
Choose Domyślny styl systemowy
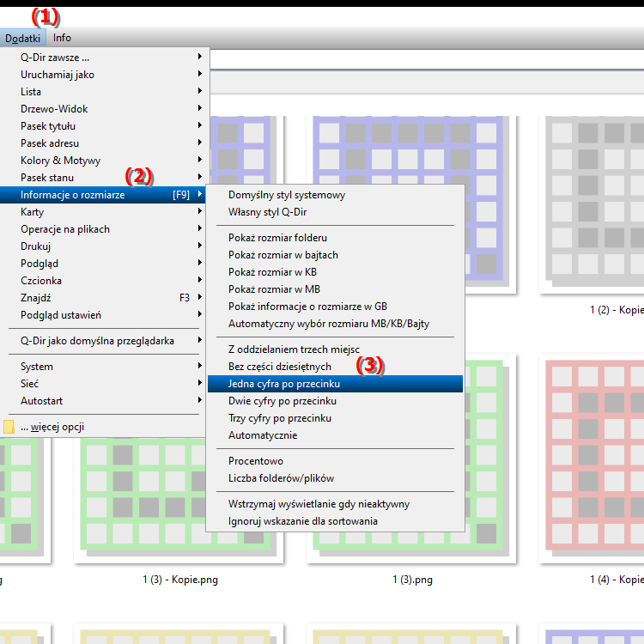pos(335,195)
